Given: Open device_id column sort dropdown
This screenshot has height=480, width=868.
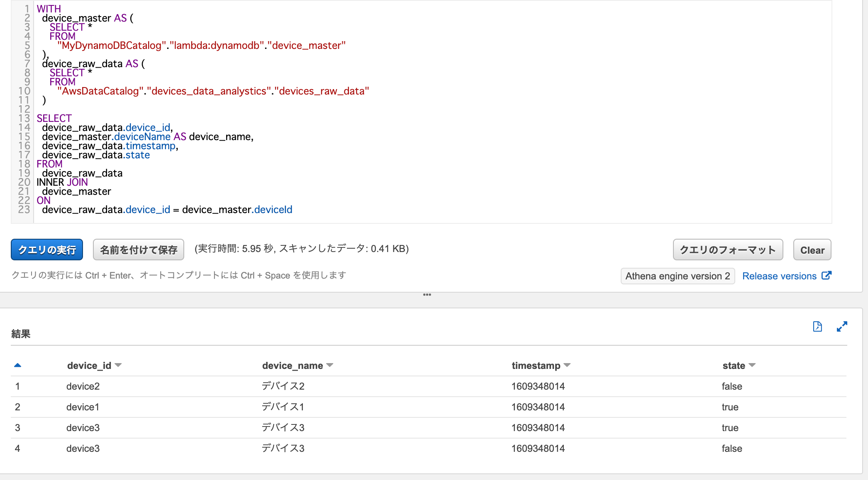Looking at the screenshot, I should [x=118, y=365].
